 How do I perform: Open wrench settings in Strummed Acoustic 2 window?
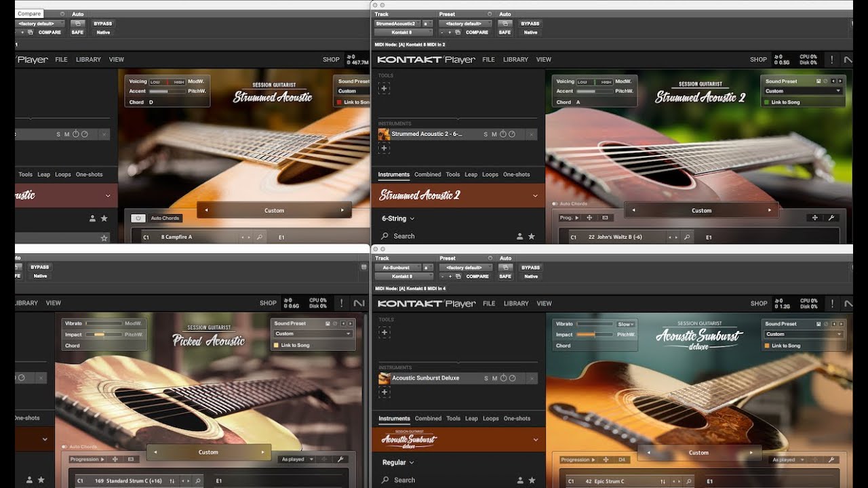pos(831,218)
